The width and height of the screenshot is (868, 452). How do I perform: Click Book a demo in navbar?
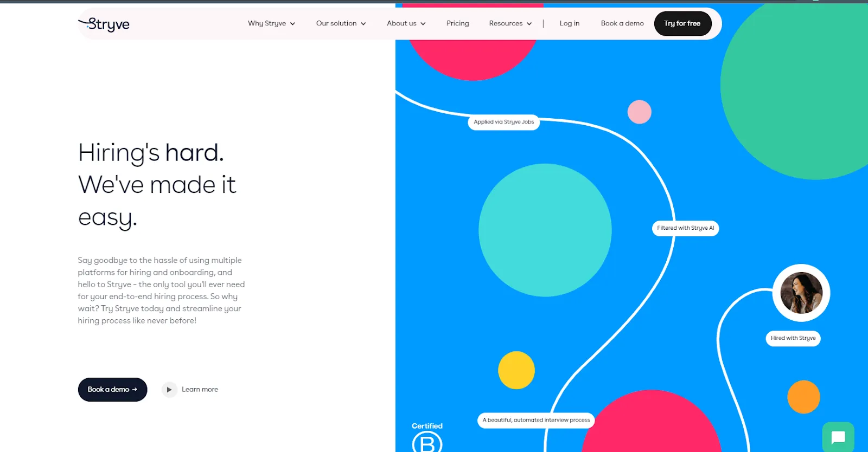pyautogui.click(x=622, y=23)
